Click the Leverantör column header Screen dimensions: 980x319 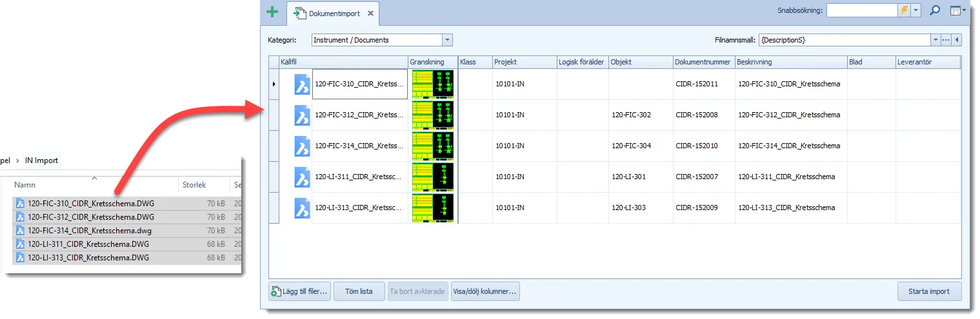click(x=928, y=62)
